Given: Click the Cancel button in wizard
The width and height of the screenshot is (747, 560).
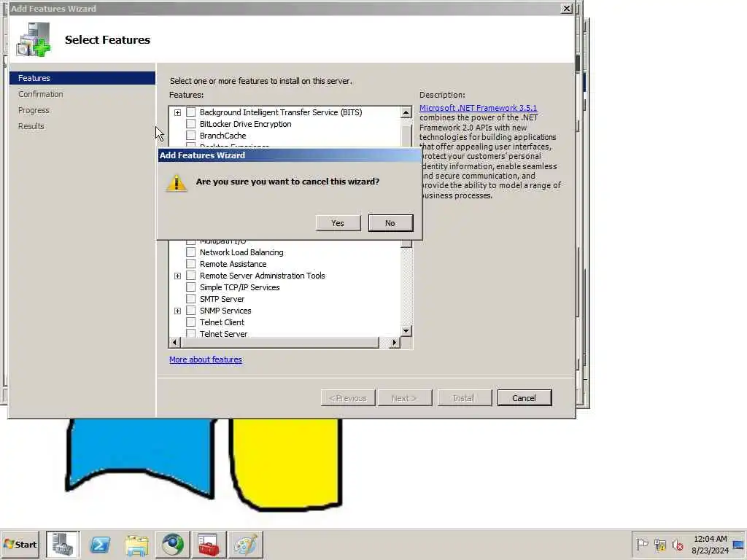Looking at the screenshot, I should pyautogui.click(x=524, y=398).
